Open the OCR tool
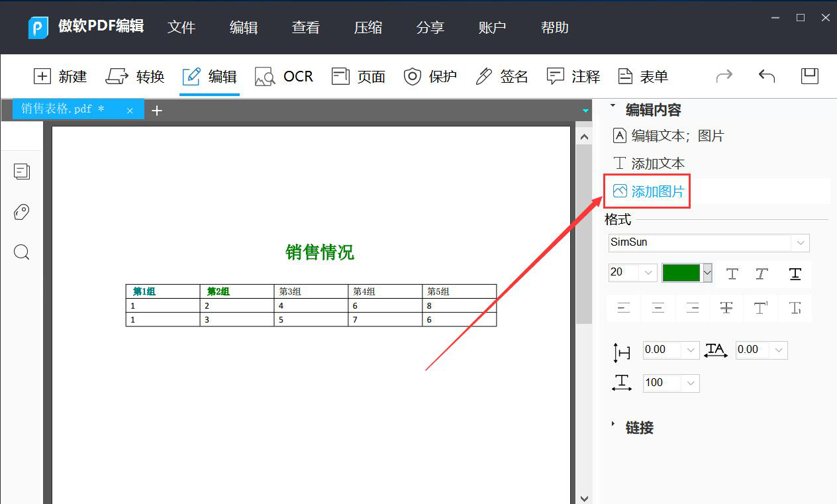The height and width of the screenshot is (504, 837). (x=284, y=77)
